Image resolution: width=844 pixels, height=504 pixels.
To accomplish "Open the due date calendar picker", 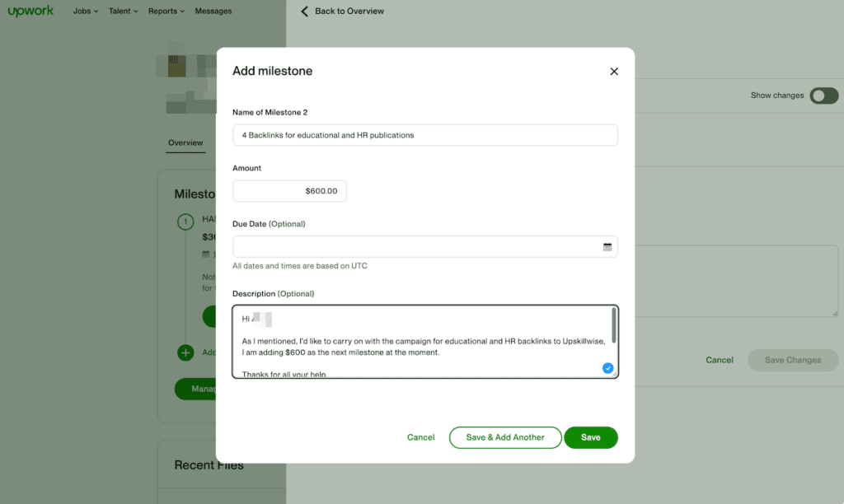I will coord(607,246).
